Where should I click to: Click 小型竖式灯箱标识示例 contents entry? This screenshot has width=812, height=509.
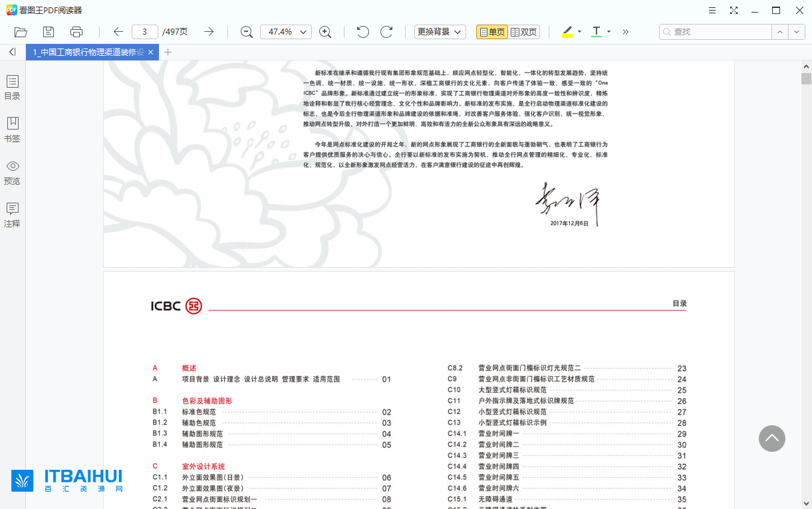[x=512, y=423]
